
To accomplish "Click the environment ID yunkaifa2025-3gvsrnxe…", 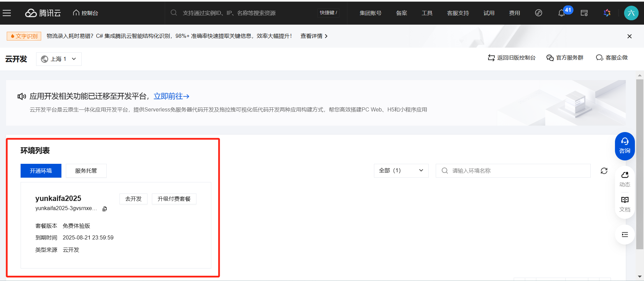I will [66, 208].
